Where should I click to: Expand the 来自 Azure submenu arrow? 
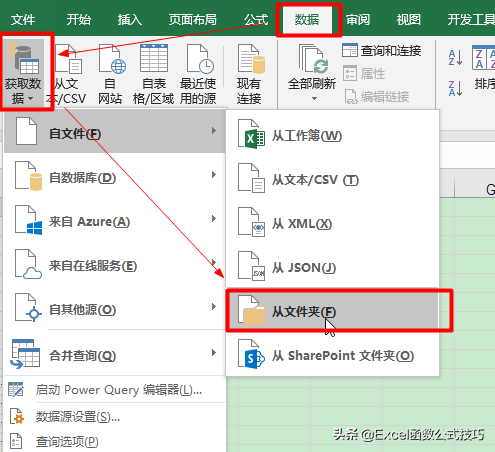click(214, 219)
